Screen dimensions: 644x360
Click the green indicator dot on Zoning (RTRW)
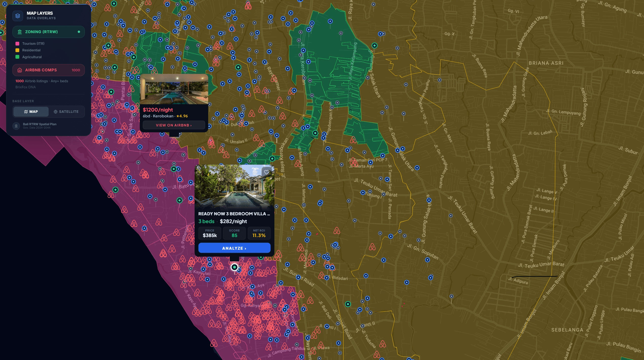(x=79, y=32)
